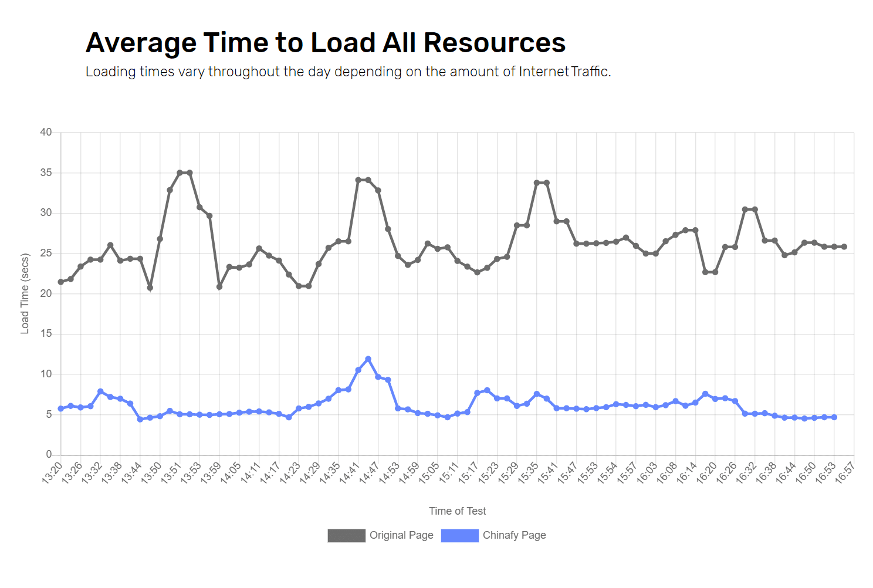
Task: Click the 0 value on y-axis
Action: (49, 455)
